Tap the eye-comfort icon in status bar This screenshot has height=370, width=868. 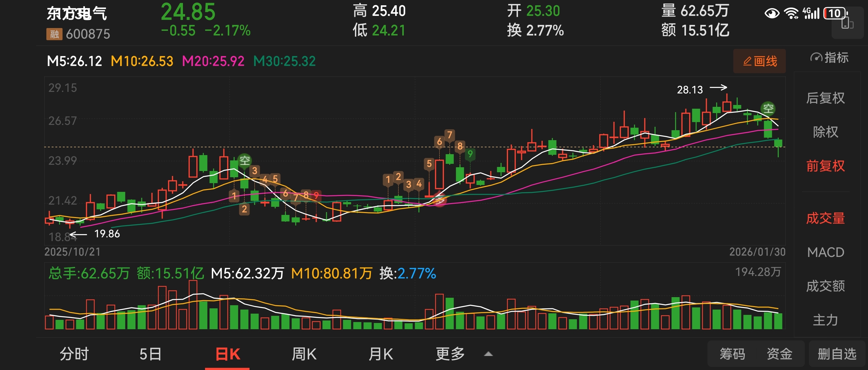tap(772, 13)
